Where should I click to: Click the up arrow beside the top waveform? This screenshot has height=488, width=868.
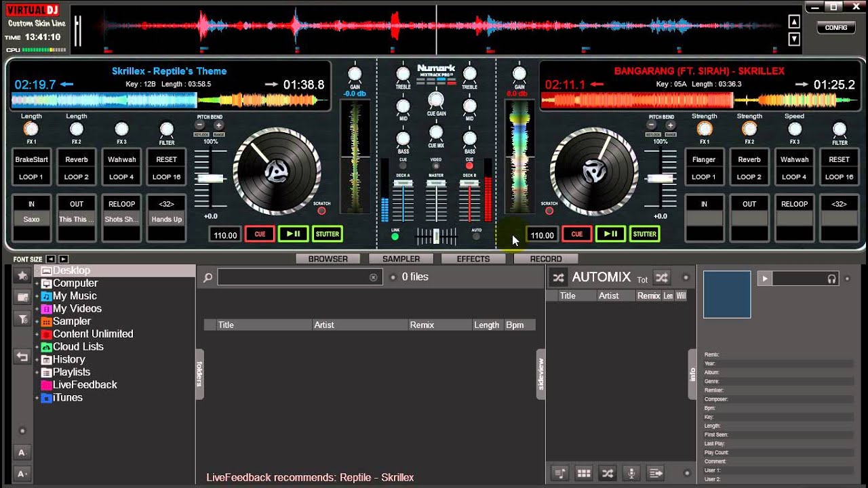794,22
